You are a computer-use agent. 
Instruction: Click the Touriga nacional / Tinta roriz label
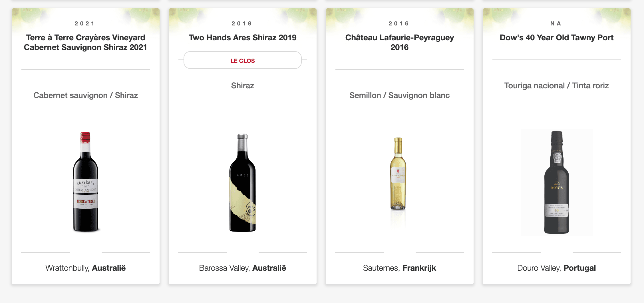click(556, 85)
